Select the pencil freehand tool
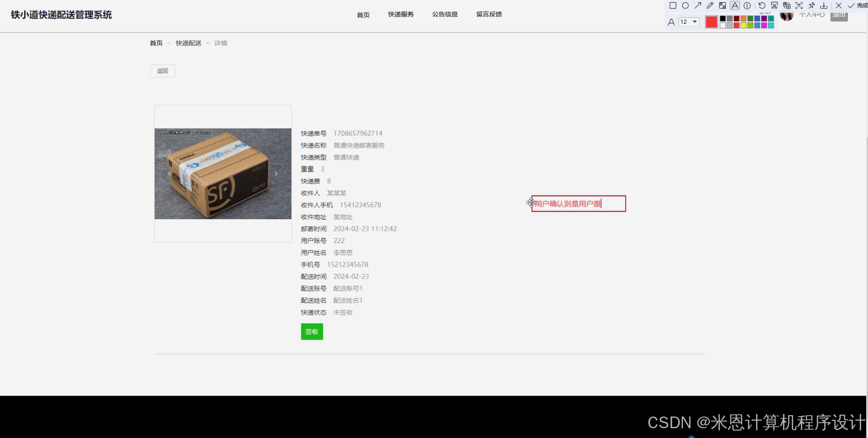Image resolution: width=868 pixels, height=438 pixels. 710,6
